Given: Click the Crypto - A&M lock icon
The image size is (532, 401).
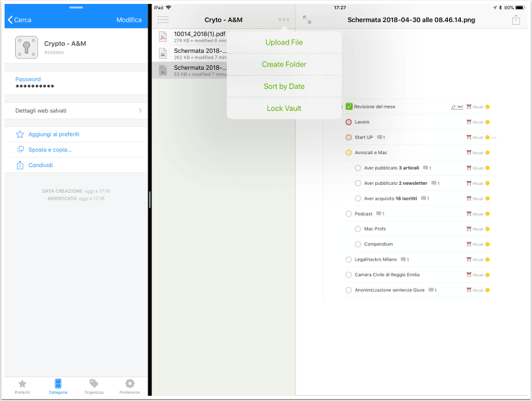Looking at the screenshot, I should pos(26,48).
